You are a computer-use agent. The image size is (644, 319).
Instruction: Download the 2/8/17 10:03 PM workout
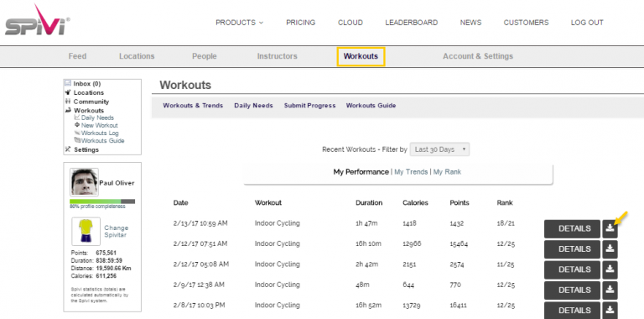point(610,311)
